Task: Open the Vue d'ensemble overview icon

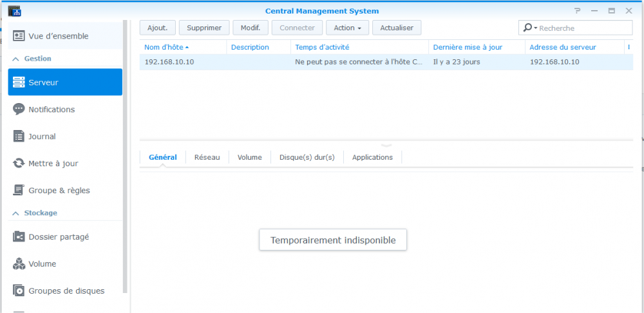Action: (x=19, y=36)
